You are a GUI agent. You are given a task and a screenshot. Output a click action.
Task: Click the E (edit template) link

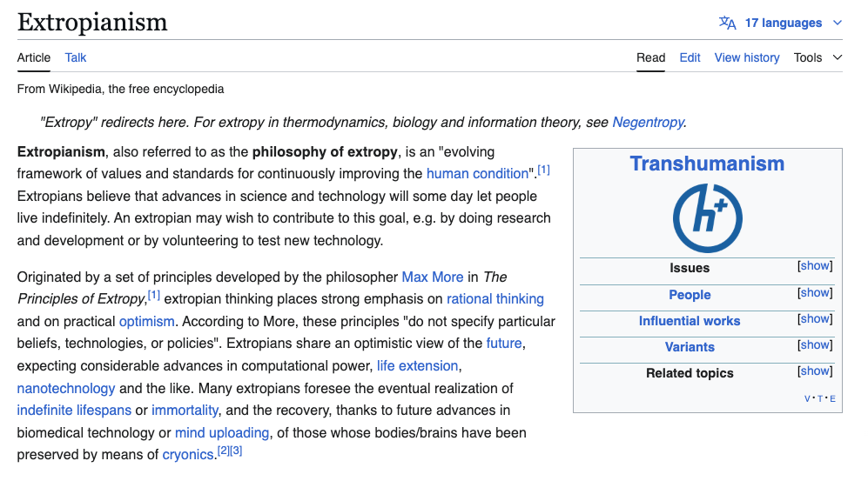pos(832,398)
